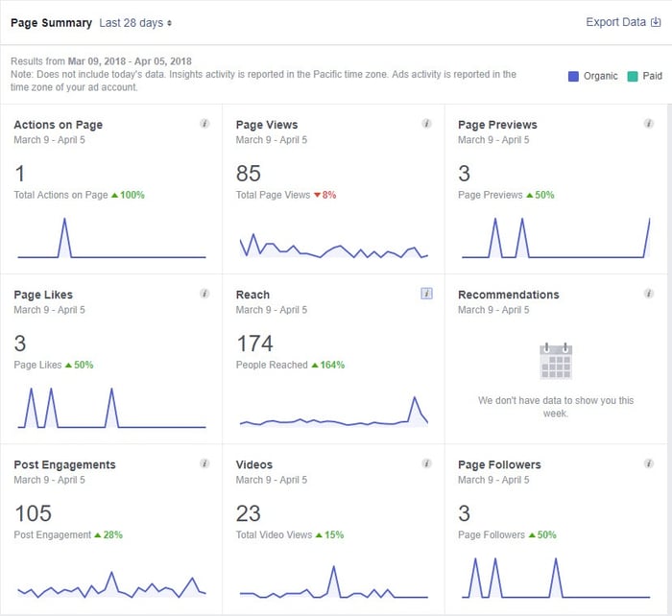Screen dimensions: 672x616
Task: Click the info icon on Recommendations card
Action: pyautogui.click(x=649, y=294)
